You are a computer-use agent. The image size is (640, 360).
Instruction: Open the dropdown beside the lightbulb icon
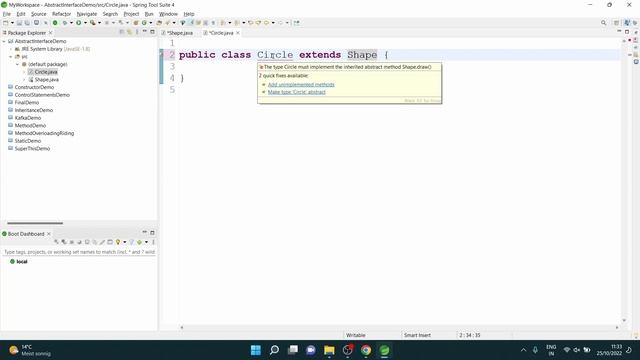[124, 242]
